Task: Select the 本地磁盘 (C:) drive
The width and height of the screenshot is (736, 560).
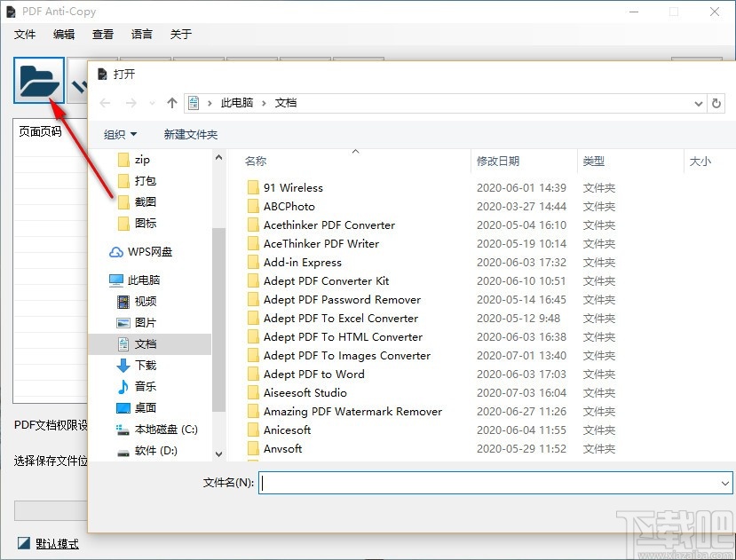Action: coord(165,429)
